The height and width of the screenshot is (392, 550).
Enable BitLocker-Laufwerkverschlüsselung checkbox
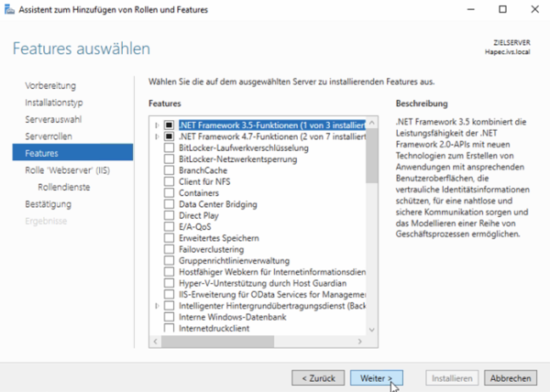pyautogui.click(x=168, y=147)
